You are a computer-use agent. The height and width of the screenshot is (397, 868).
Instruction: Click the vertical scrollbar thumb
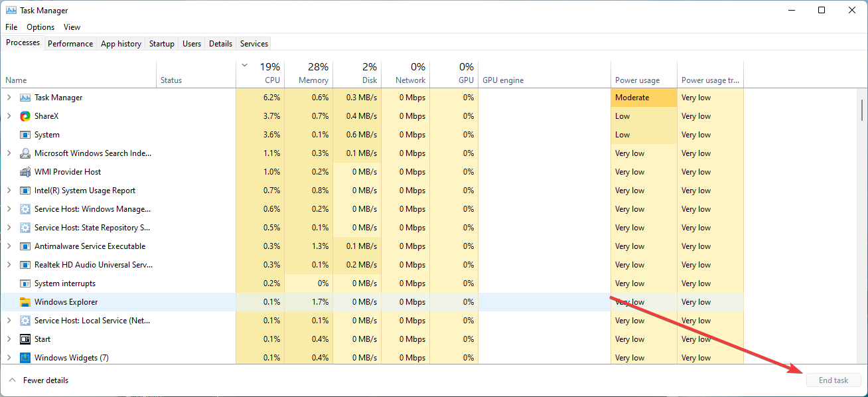[861, 109]
